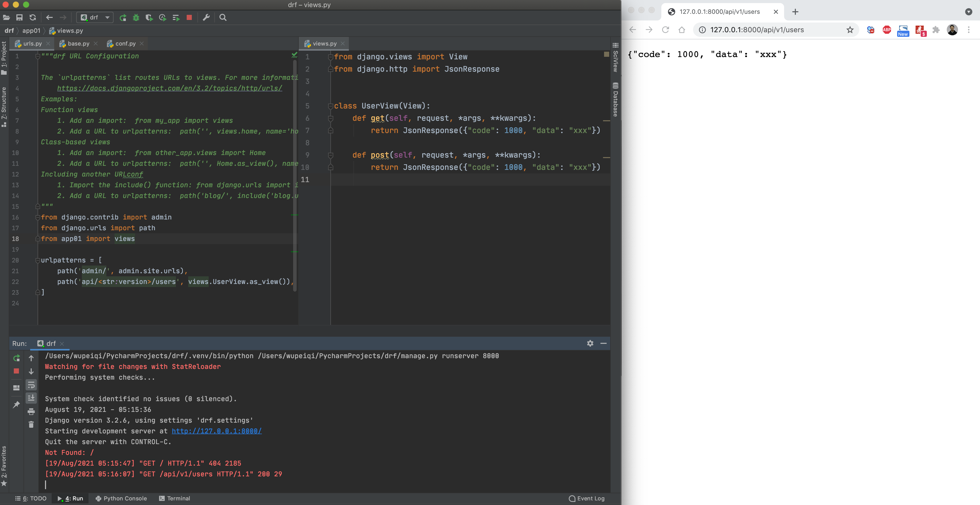The width and height of the screenshot is (980, 505).
Task: Toggle scroll to end in Run console
Action: 31,398
